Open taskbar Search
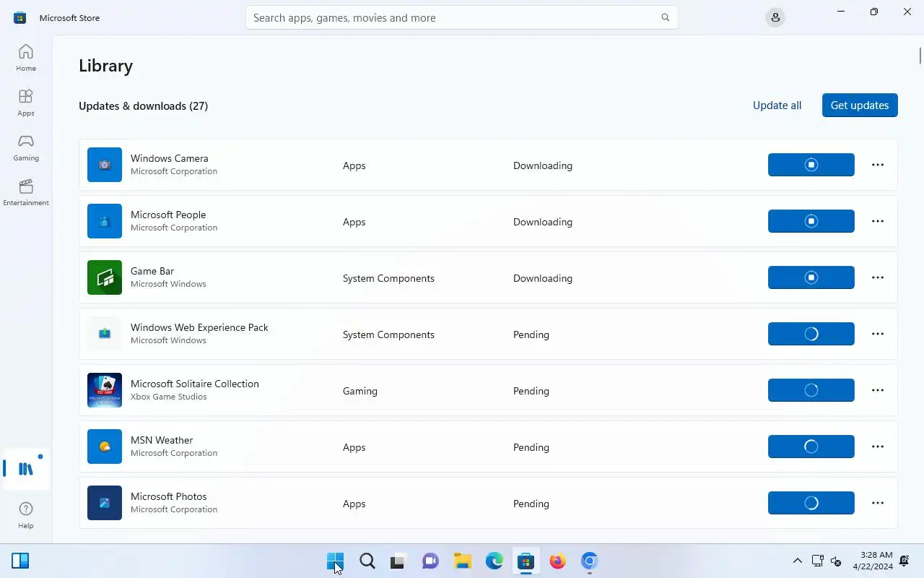Viewport: 924px width, 578px height. 367,561
